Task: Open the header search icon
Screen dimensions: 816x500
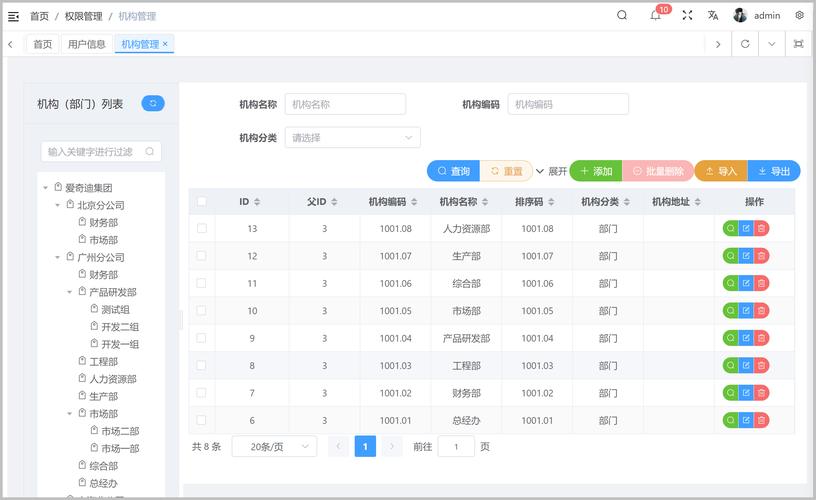Action: pyautogui.click(x=622, y=15)
